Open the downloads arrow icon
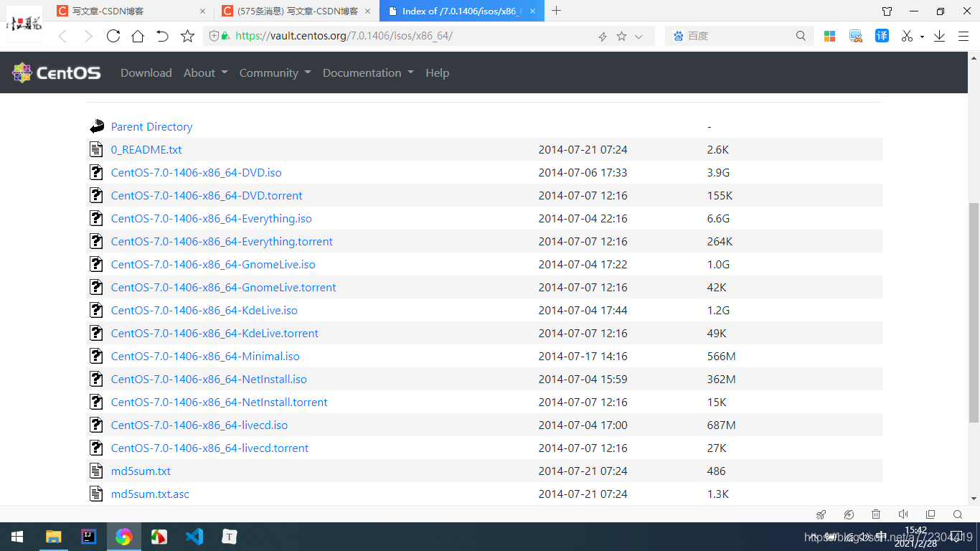The image size is (980, 551). coord(939,36)
